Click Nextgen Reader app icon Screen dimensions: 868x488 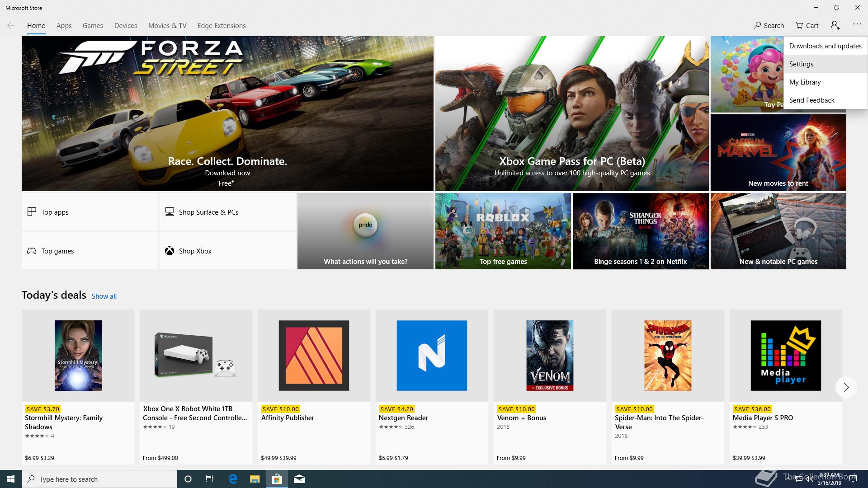pos(432,356)
